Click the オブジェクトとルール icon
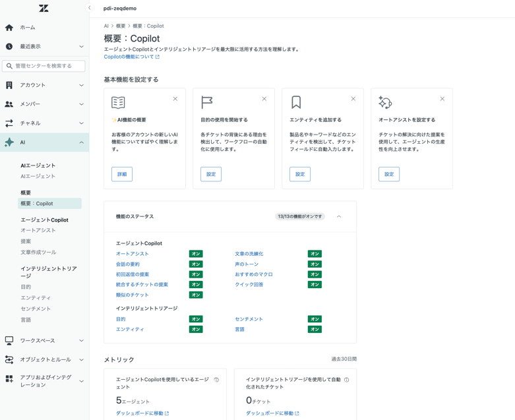The image size is (515, 420). point(9,359)
